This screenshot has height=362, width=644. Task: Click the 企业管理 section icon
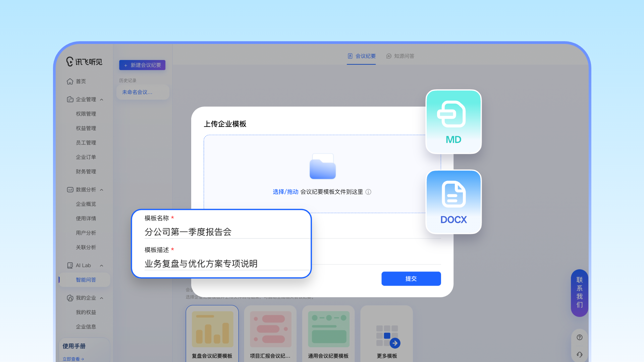(70, 99)
